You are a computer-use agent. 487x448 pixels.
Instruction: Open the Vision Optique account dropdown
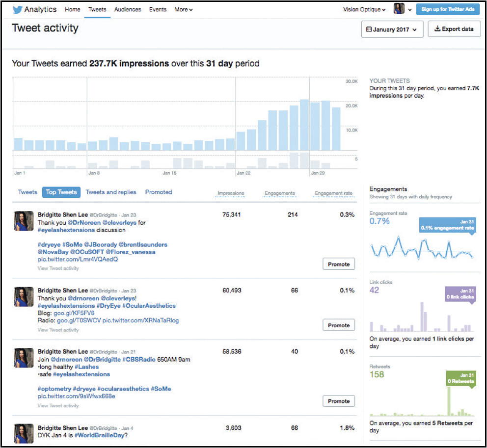363,9
